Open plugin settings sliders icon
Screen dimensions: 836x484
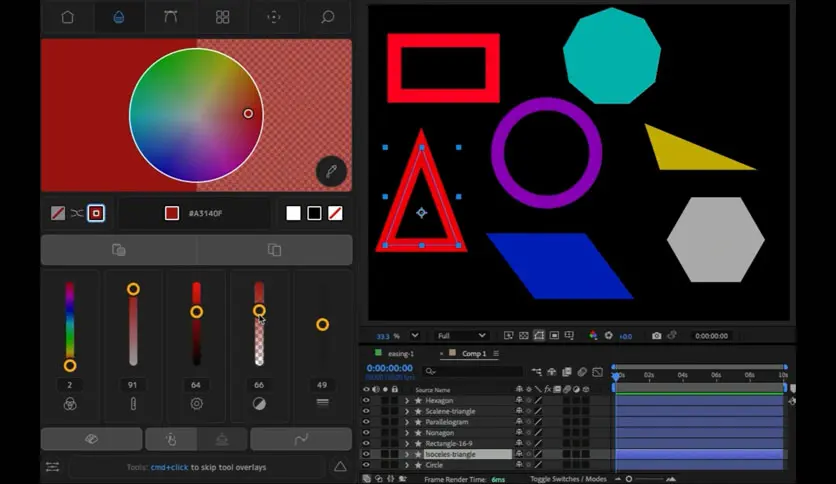point(52,467)
